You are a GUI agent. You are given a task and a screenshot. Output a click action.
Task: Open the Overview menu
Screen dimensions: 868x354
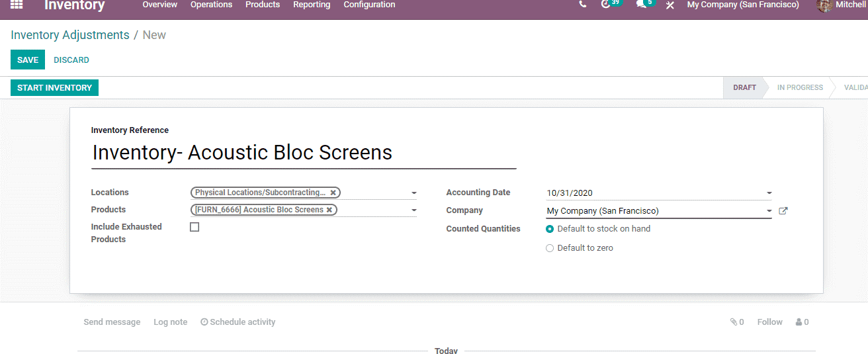coord(160,5)
